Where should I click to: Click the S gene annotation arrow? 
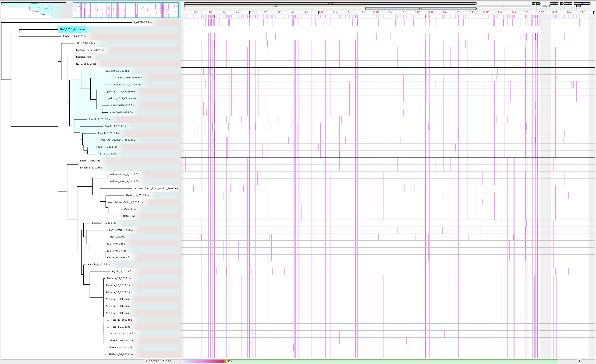point(504,6)
